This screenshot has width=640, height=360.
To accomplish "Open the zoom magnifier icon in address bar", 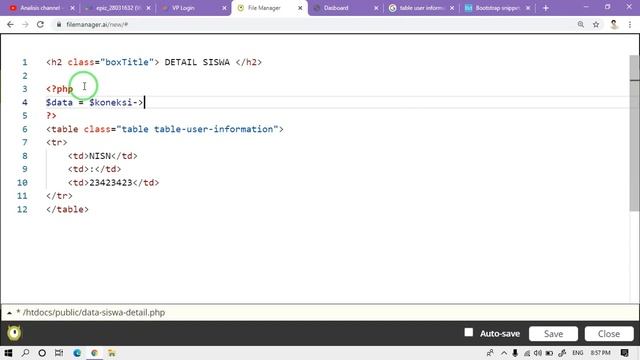I will point(580,24).
